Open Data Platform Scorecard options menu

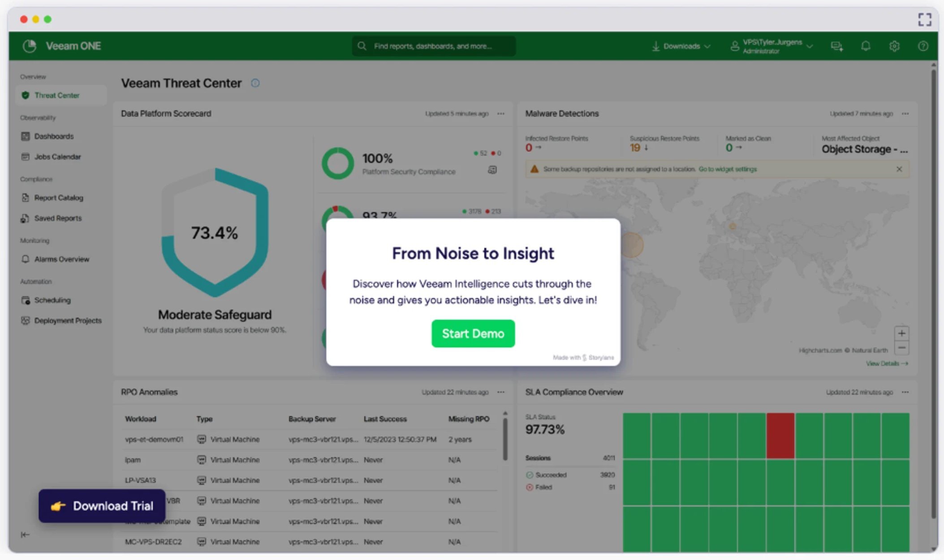501,114
